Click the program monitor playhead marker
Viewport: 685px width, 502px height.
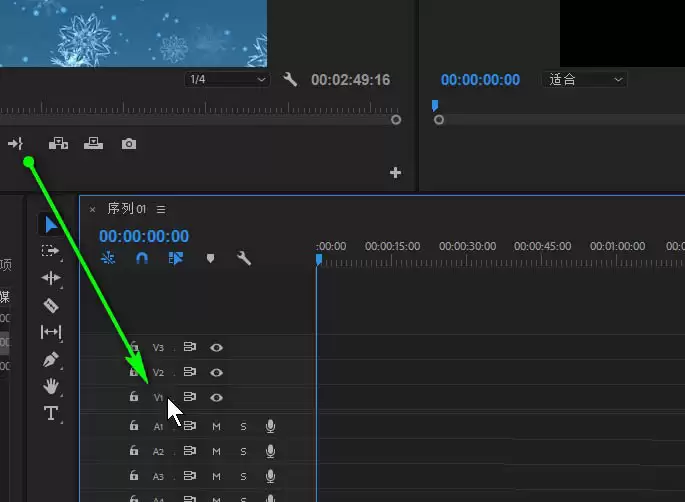435,105
